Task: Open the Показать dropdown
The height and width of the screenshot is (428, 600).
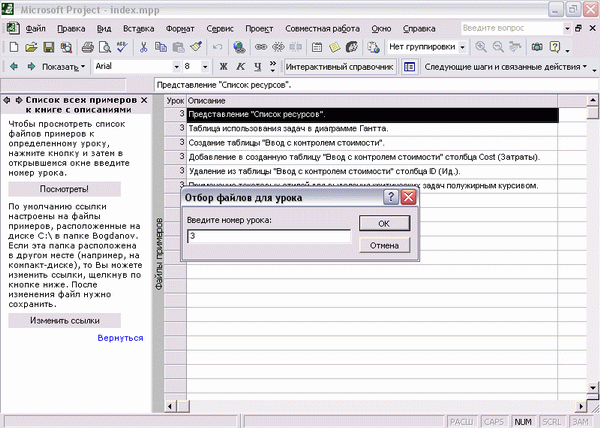Action: coord(64,67)
